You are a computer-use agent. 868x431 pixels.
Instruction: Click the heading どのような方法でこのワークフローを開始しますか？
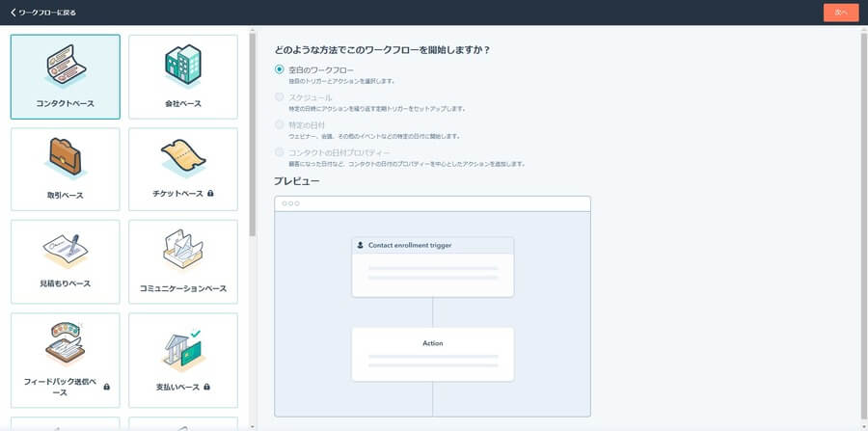pyautogui.click(x=383, y=50)
